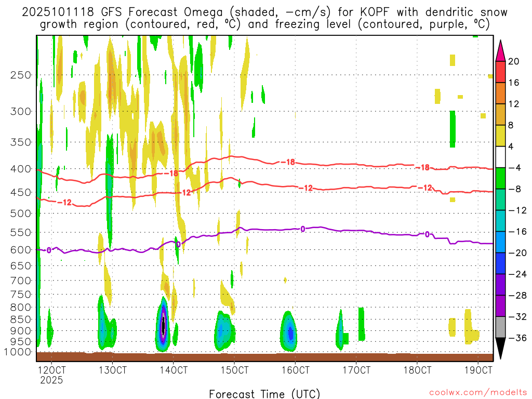The width and height of the screenshot is (532, 399).
Task: Click the red colorbar segment below 20
Action: [500, 72]
